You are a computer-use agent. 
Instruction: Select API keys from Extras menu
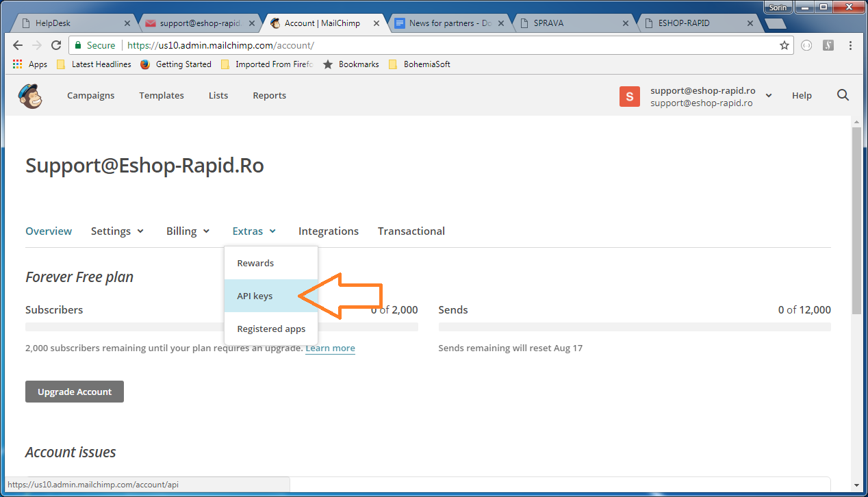click(271, 296)
